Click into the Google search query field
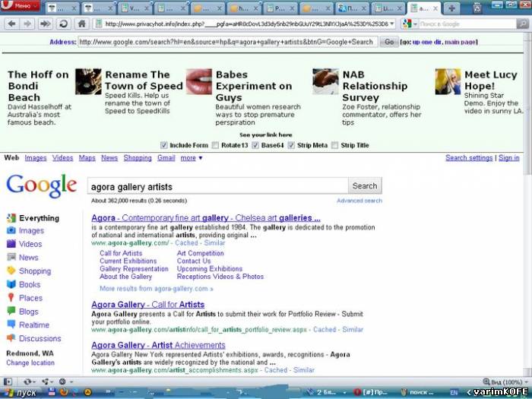Image resolution: width=532 pixels, height=399 pixels. [x=218, y=186]
